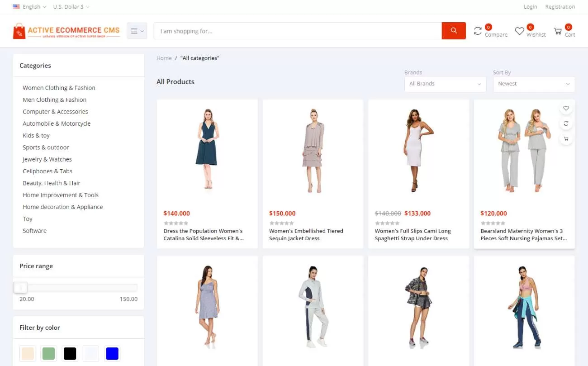This screenshot has width=588, height=366.
Task: Click the Login link
Action: (531, 7)
